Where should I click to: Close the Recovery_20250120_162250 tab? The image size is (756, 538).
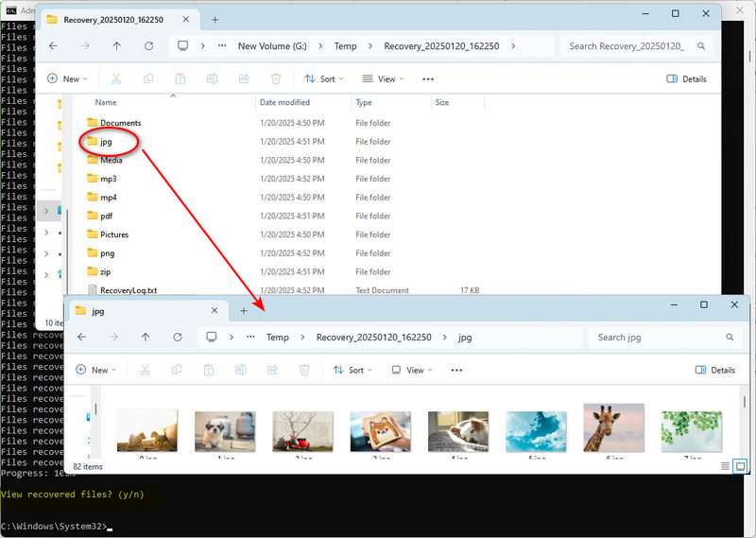[x=185, y=19]
